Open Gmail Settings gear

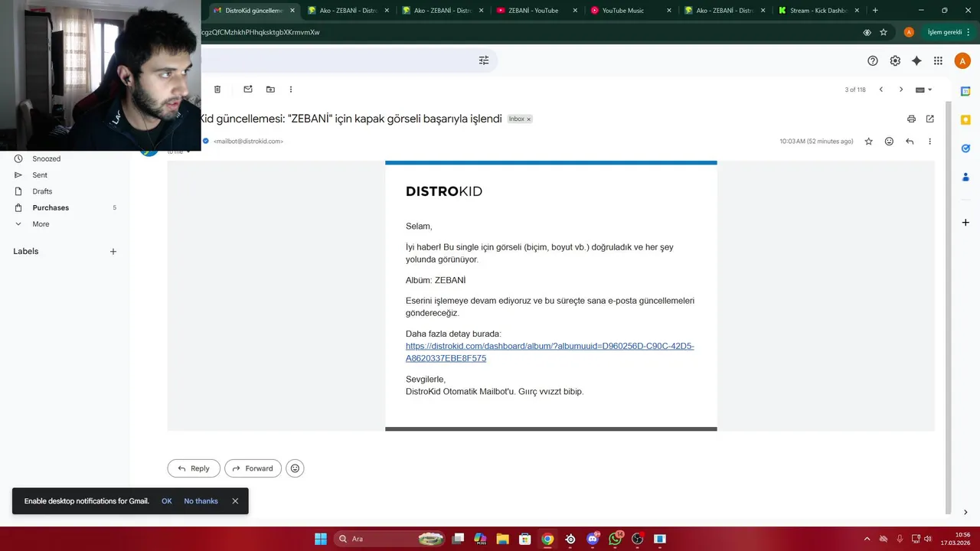(895, 60)
